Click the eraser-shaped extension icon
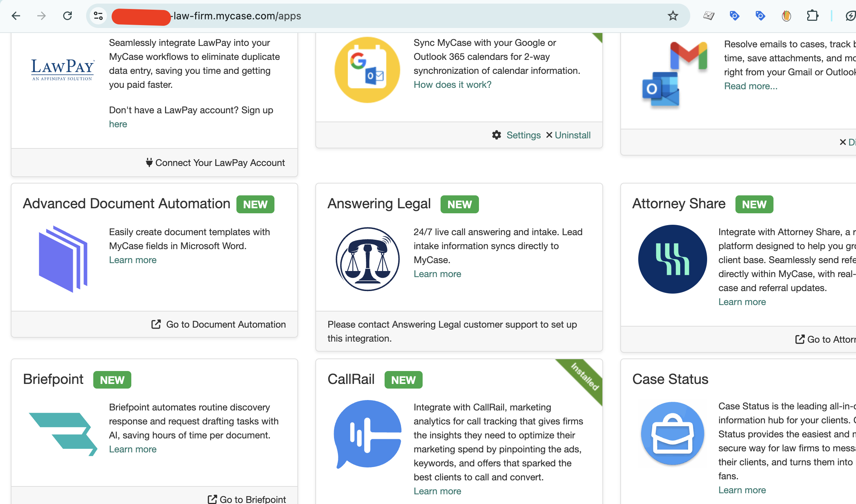 (x=709, y=16)
